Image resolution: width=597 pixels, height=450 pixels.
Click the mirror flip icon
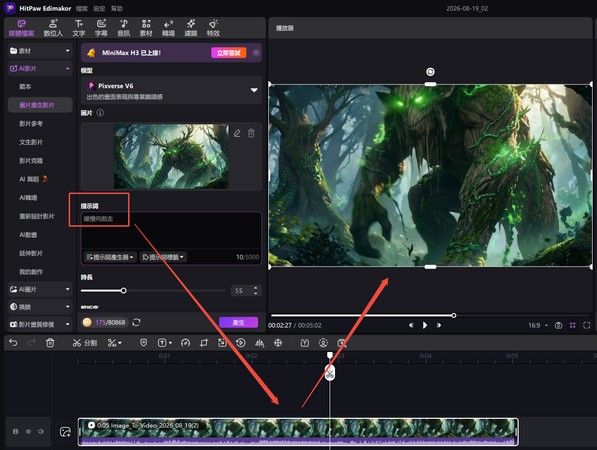(x=260, y=343)
